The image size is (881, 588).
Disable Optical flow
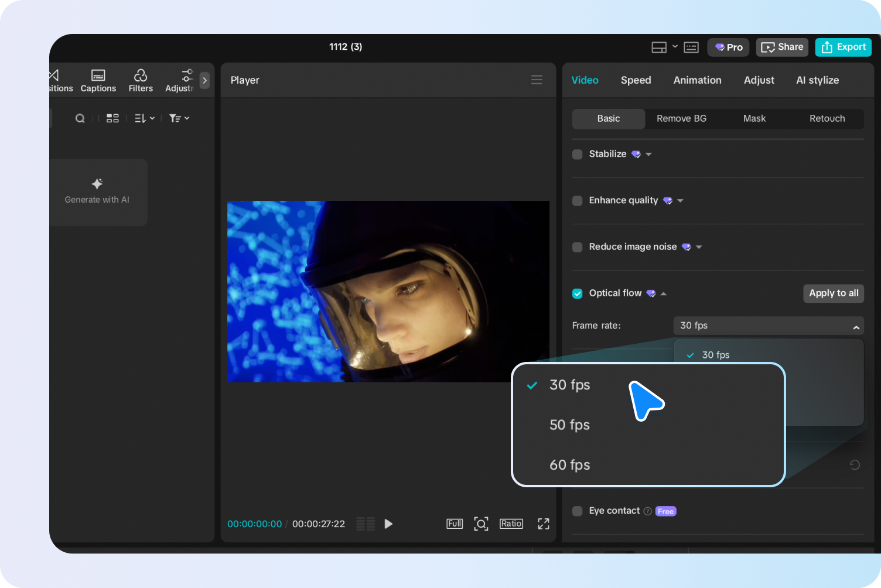click(577, 293)
